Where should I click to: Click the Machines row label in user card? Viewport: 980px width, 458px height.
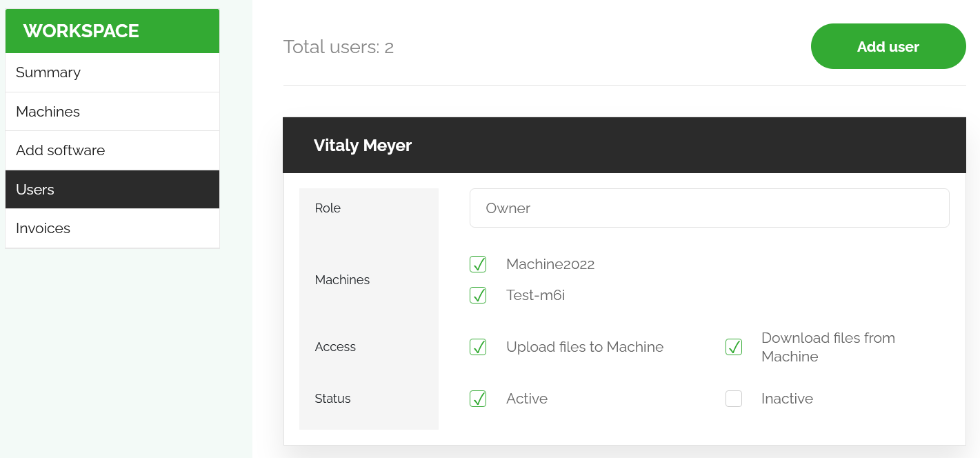tap(342, 280)
